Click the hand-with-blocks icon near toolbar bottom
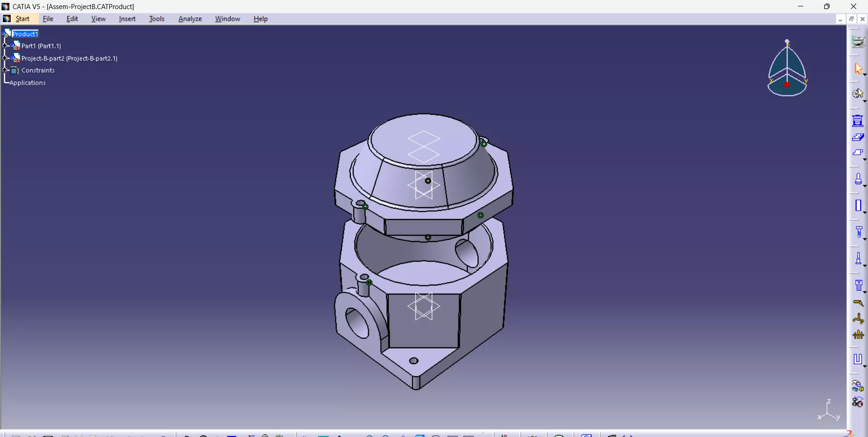 click(x=858, y=386)
